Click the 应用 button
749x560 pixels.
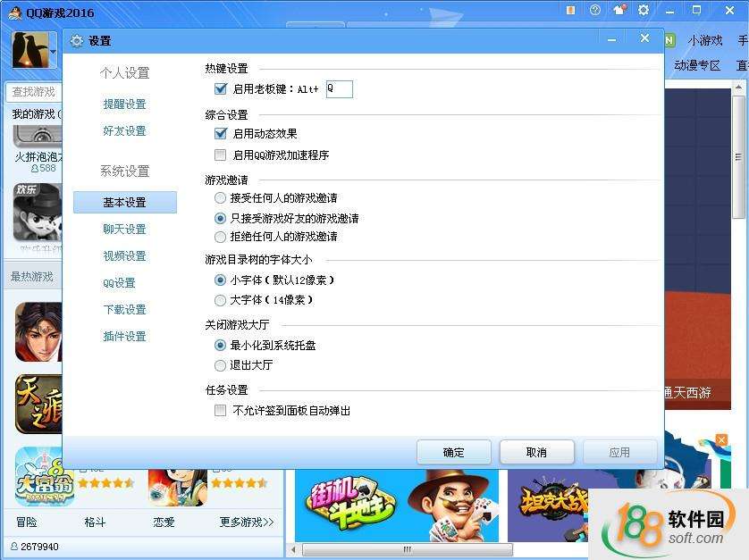click(619, 452)
